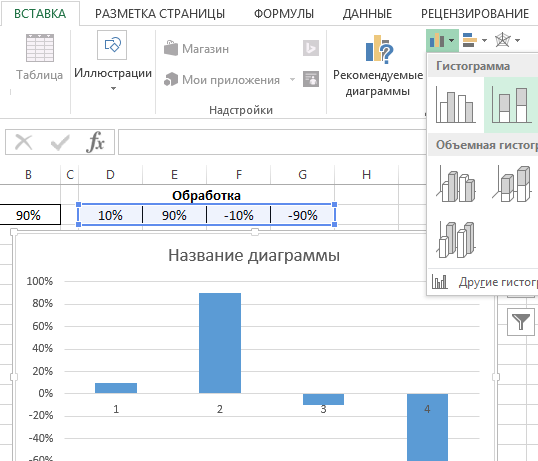Select the 90% cell in column E
538x461 pixels.
[174, 215]
